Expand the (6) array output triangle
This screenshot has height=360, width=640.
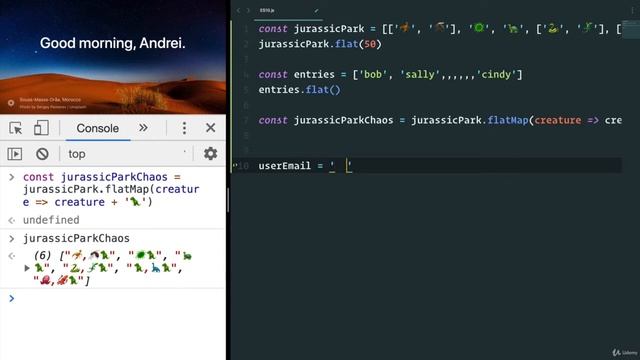click(27, 268)
